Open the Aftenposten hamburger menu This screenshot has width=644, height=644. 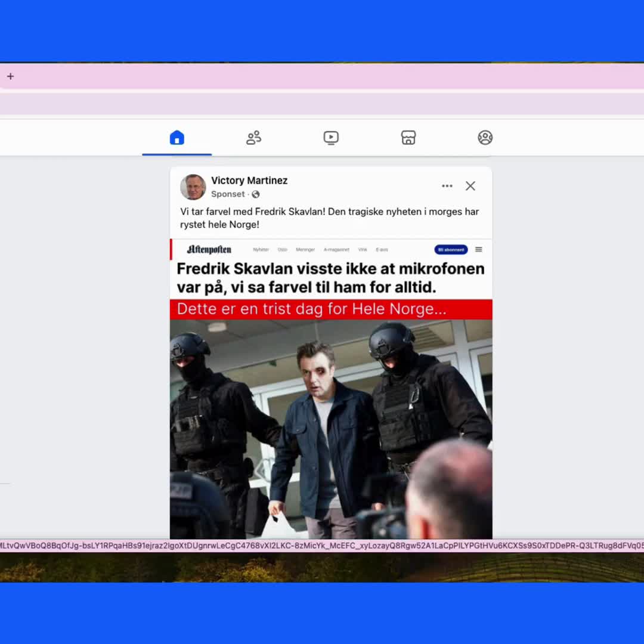pos(478,249)
